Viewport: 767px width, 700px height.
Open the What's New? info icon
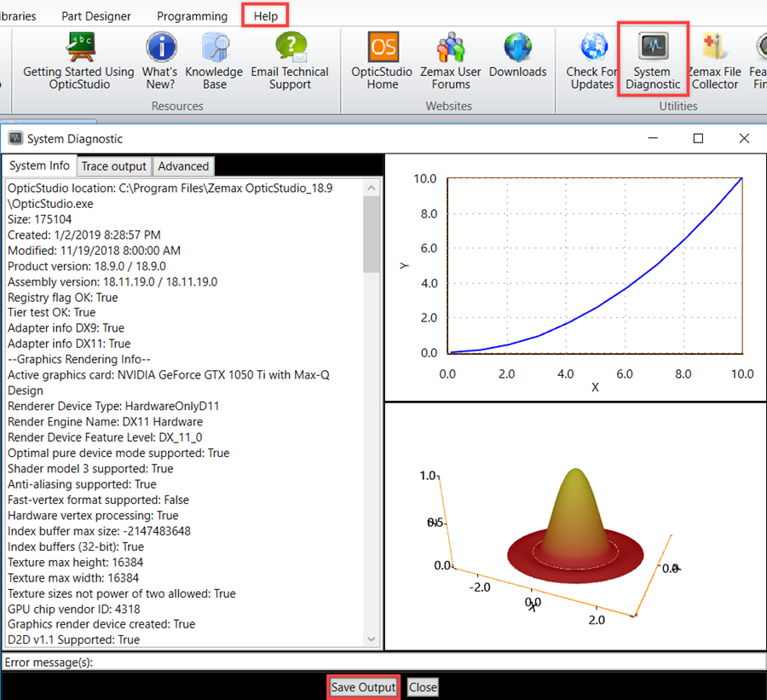pos(161,47)
